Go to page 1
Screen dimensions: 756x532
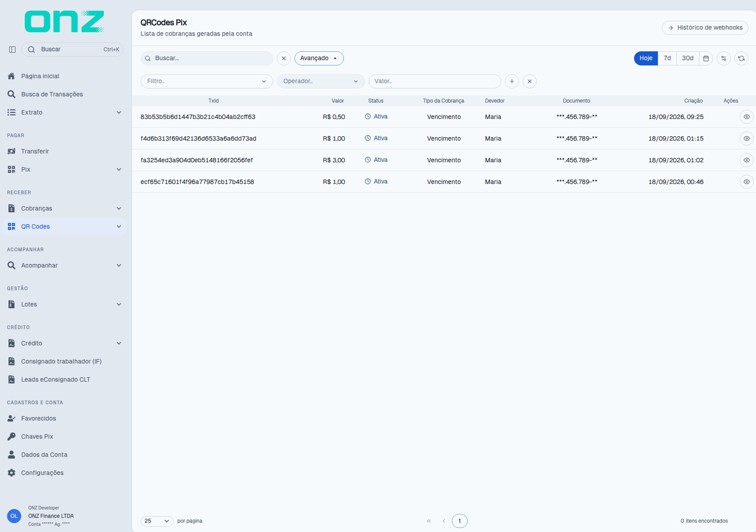[x=460, y=521]
